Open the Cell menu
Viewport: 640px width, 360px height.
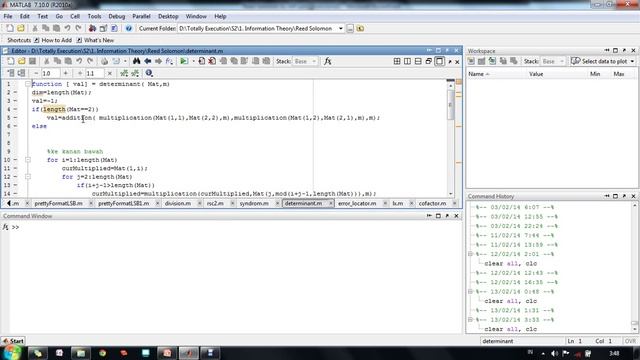click(x=75, y=16)
